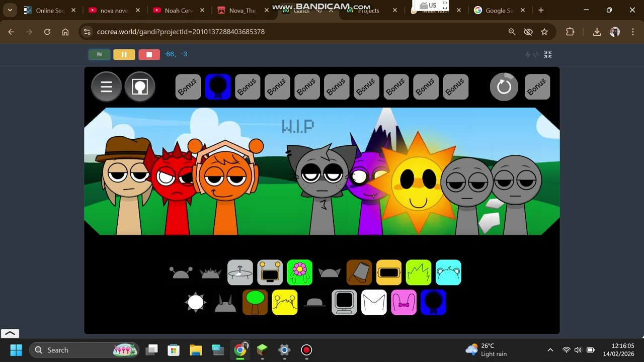The width and height of the screenshot is (644, 362).
Task: Choose the gray cat ears icon
Action: (329, 273)
